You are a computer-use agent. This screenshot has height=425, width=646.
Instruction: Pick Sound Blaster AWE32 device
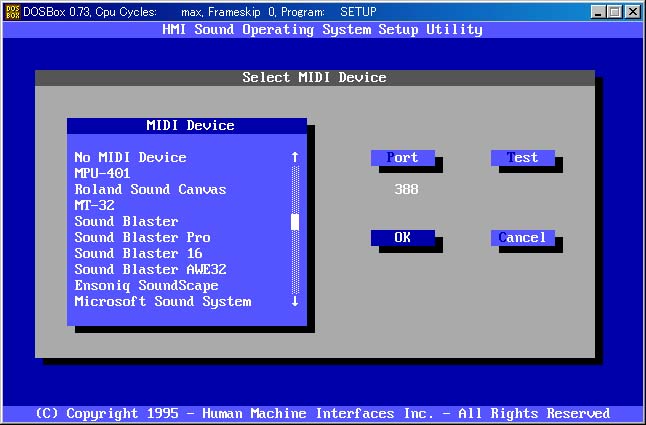(150, 270)
